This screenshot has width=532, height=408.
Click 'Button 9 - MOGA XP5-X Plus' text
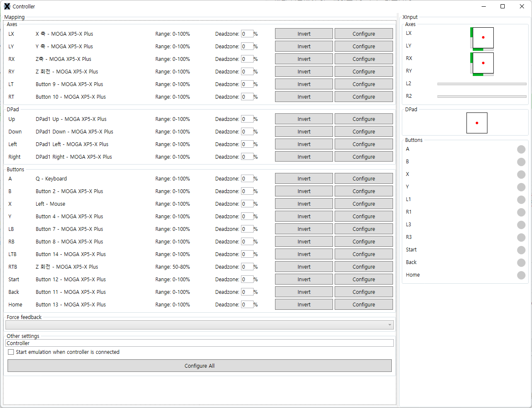pos(69,84)
